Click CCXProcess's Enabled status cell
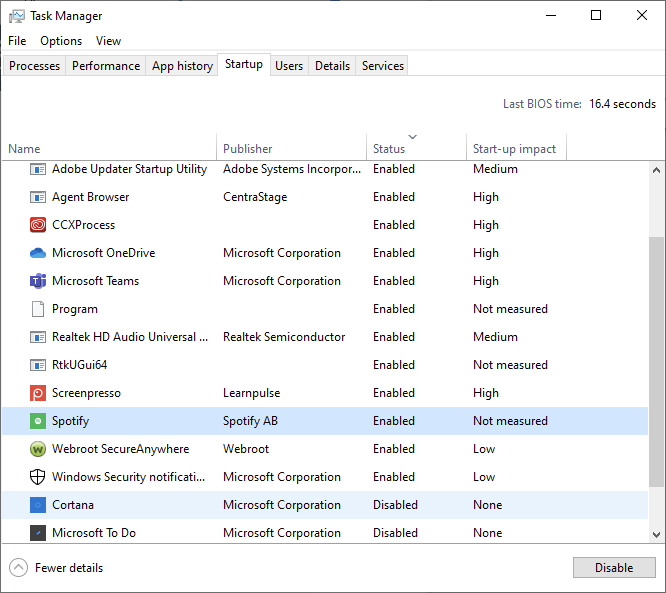Screen dimensions: 666x593 point(394,225)
